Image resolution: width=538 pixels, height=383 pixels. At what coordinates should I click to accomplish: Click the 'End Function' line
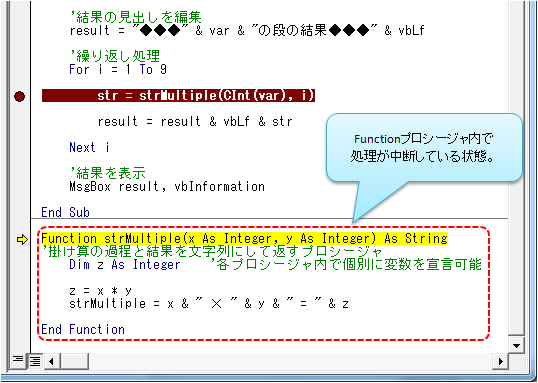click(x=83, y=329)
